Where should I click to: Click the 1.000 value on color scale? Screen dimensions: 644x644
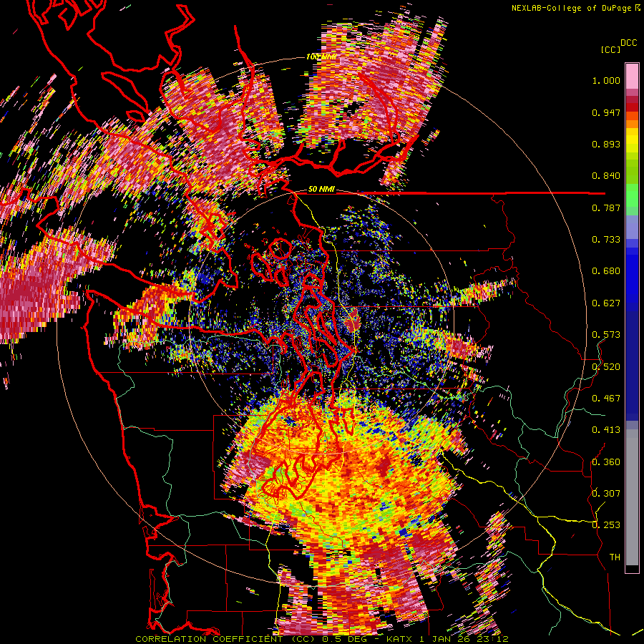tap(606, 80)
